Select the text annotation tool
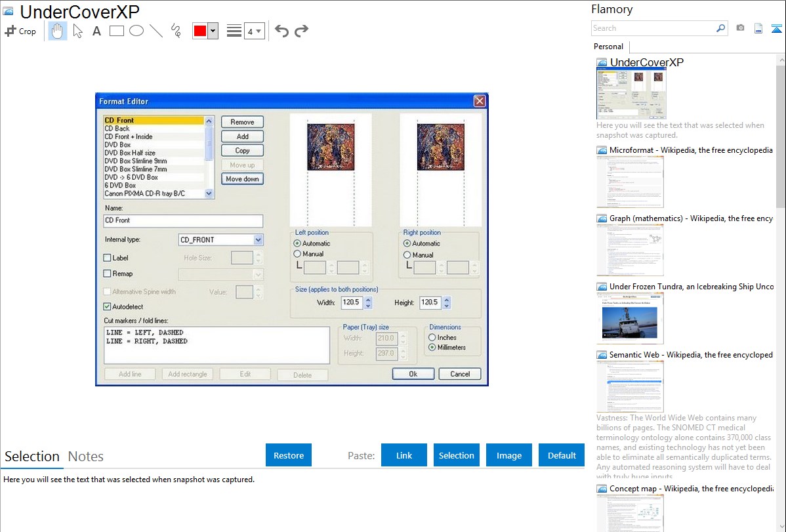 pyautogui.click(x=96, y=31)
